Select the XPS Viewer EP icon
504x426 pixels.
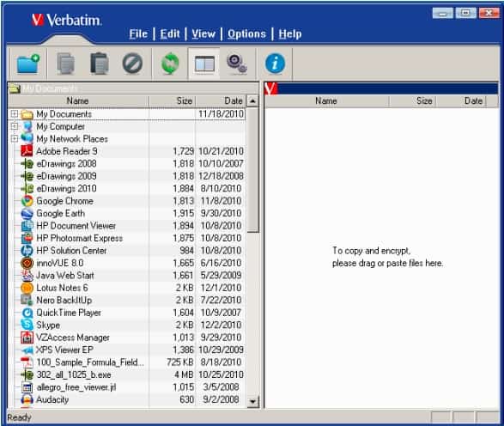click(27, 350)
